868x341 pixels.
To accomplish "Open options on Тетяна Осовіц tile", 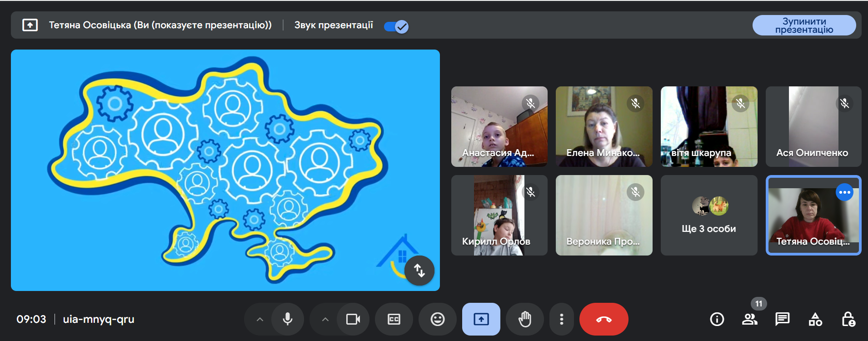I will 845,192.
